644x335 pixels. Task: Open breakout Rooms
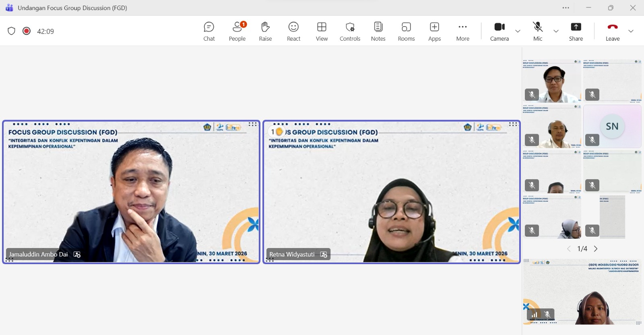(x=406, y=31)
